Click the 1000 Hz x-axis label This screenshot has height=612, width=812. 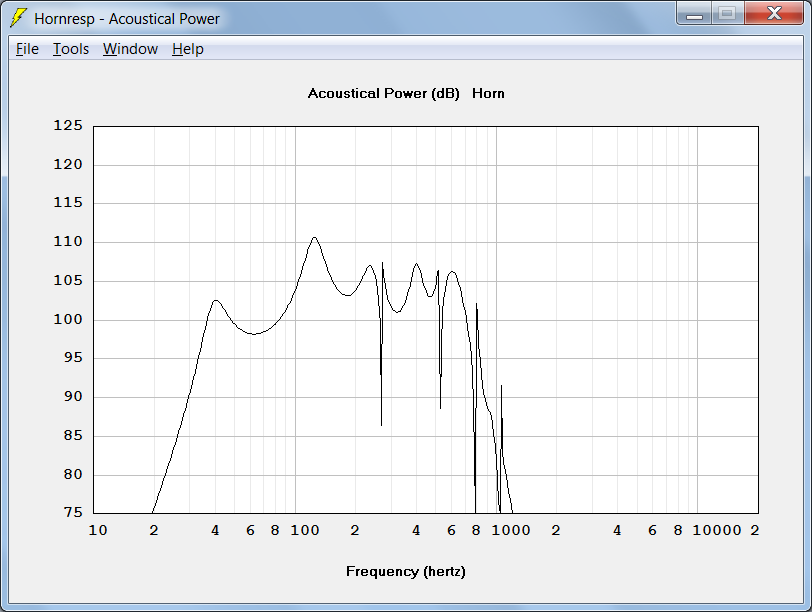pos(511,530)
